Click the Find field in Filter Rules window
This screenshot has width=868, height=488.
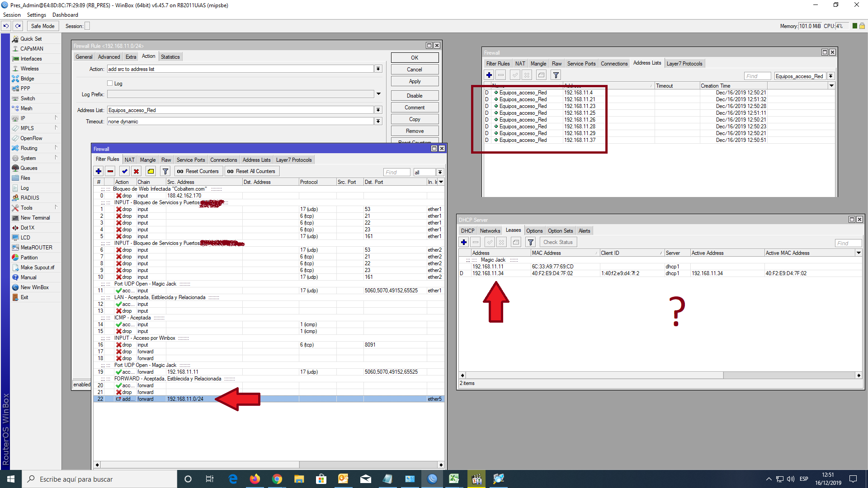(x=396, y=172)
